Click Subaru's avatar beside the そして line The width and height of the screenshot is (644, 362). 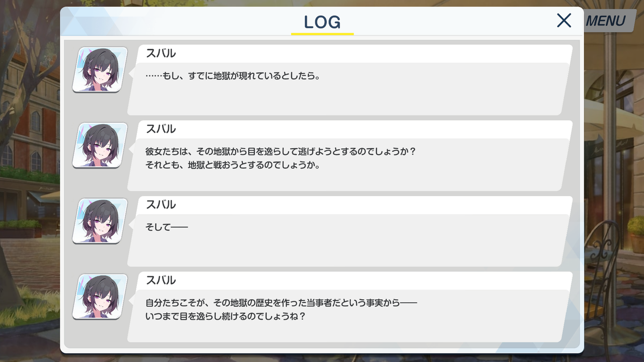100,221
